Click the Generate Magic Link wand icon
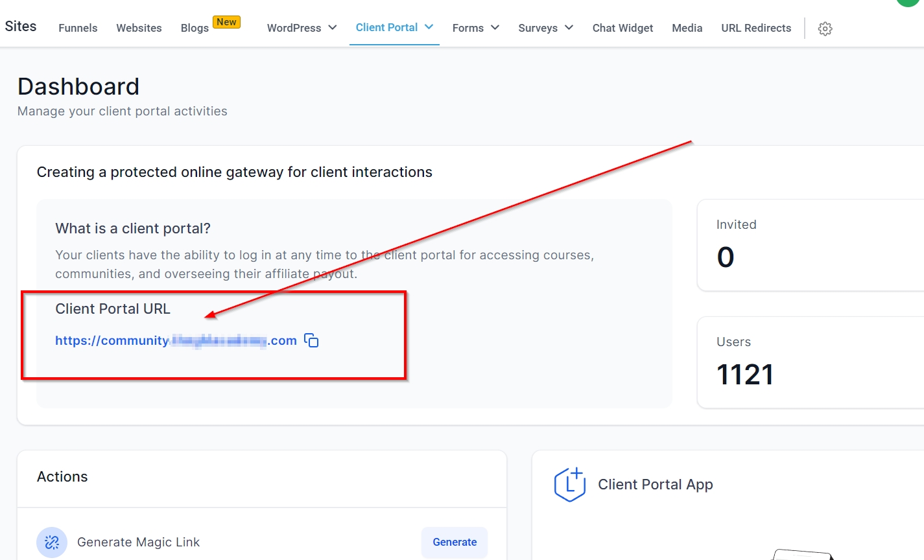This screenshot has height=560, width=924. 52,542
